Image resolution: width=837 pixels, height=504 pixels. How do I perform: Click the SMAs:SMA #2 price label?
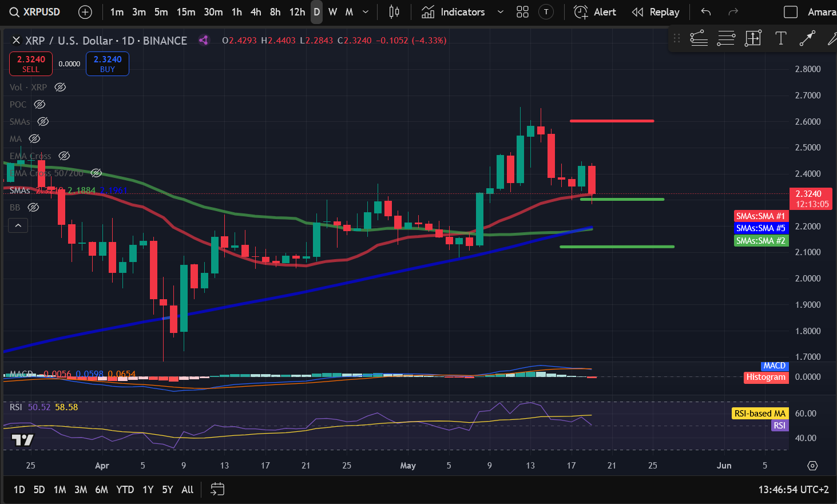[761, 241]
